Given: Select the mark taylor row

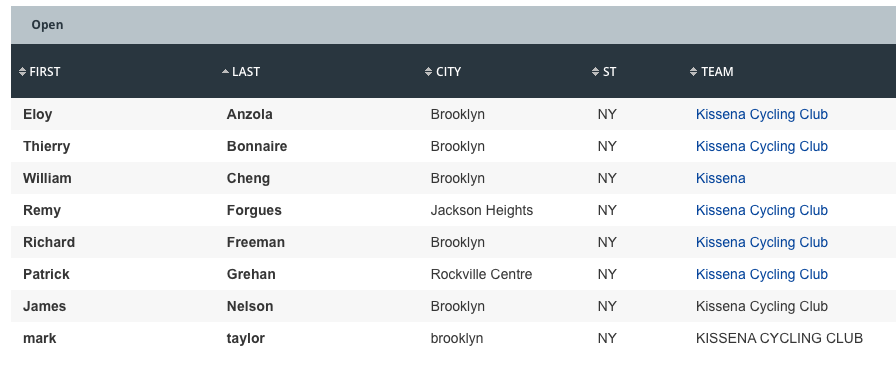Looking at the screenshot, I should (453, 338).
